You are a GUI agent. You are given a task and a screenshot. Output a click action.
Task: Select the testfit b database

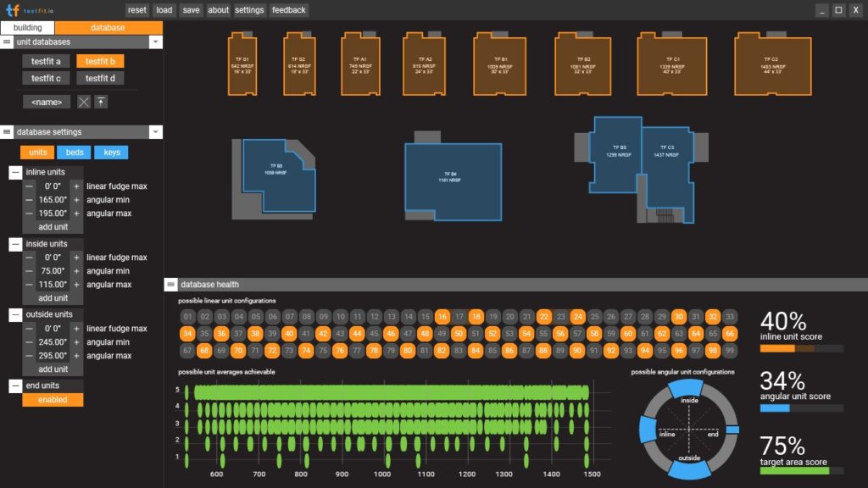[x=100, y=61]
